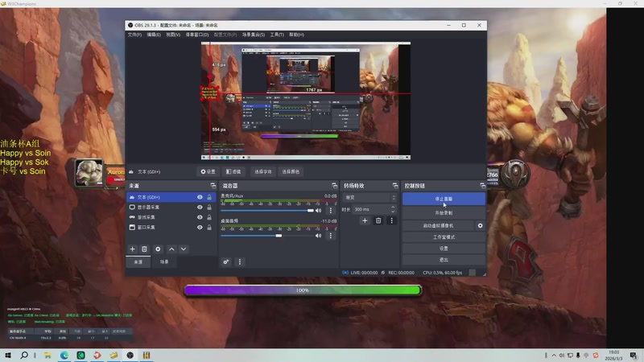Viewport: 644px width, 362px height.
Task: Open the Docks (停靠窗口) menu
Action: tap(197, 35)
